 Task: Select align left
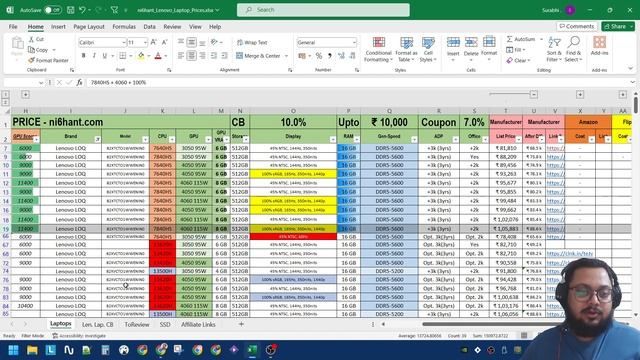coord(181,56)
